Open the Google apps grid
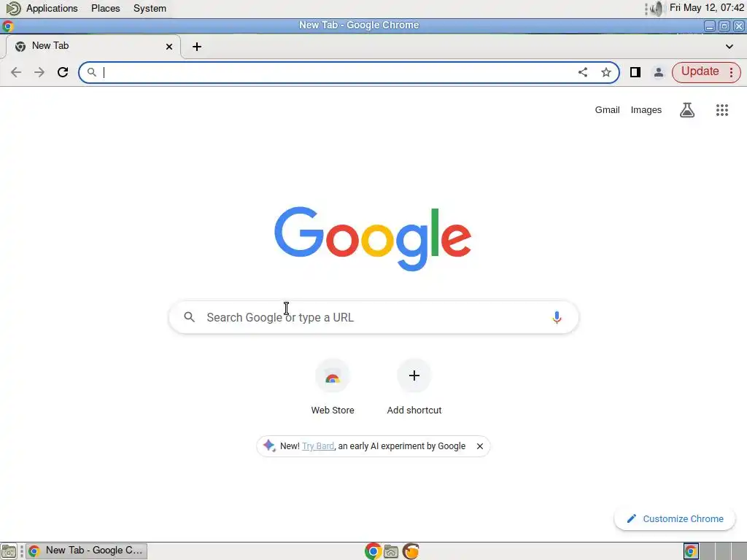747x560 pixels. click(722, 110)
